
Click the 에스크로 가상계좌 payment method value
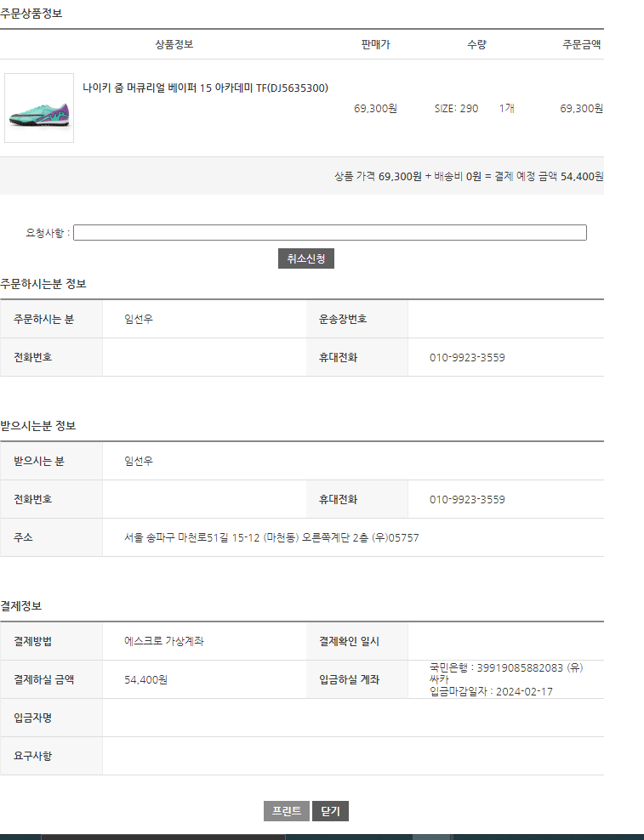pyautogui.click(x=164, y=641)
